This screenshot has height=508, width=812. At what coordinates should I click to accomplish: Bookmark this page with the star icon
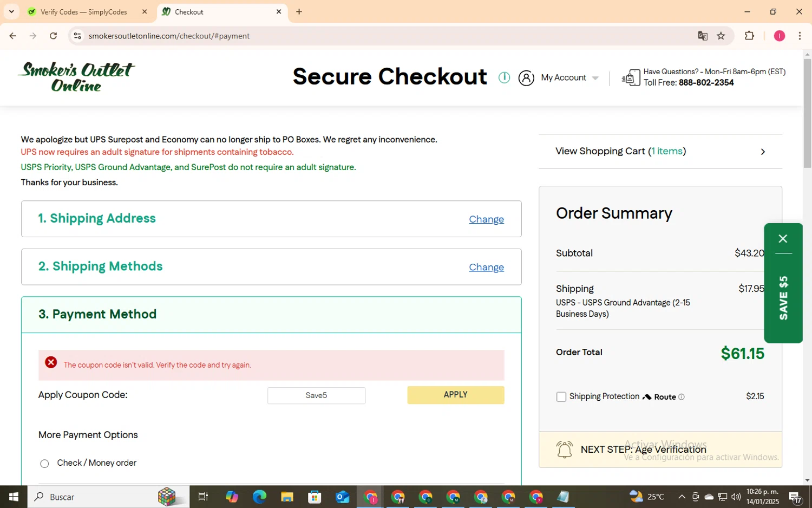[721, 36]
